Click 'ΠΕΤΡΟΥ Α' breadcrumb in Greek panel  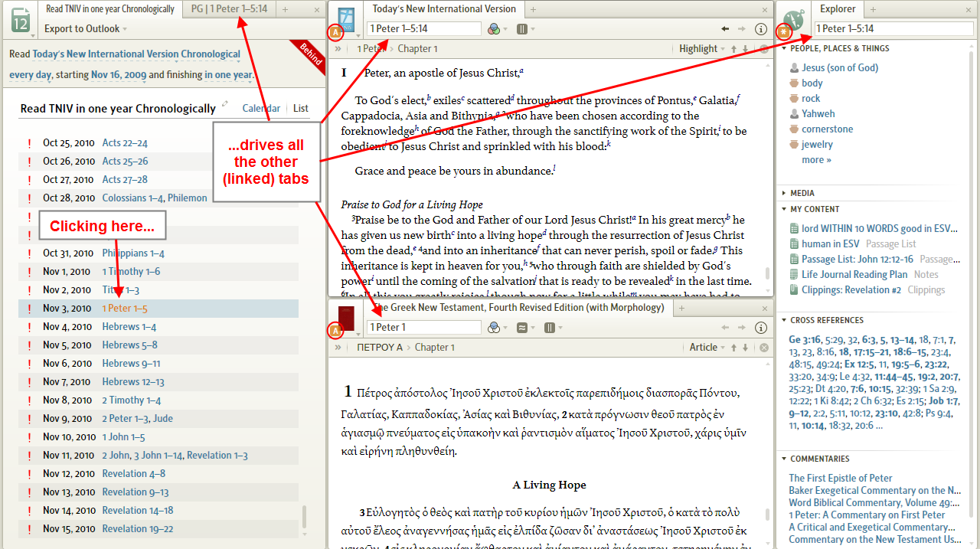click(379, 348)
